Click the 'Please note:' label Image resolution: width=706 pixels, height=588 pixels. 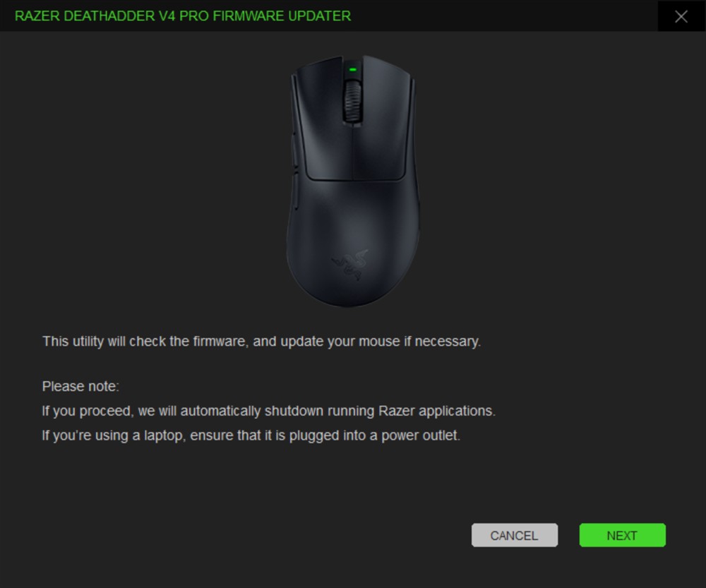80,386
